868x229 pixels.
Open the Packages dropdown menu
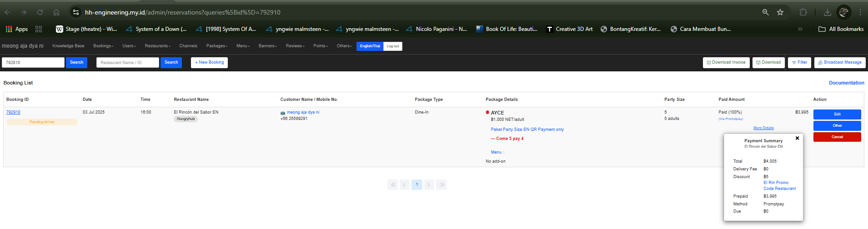click(216, 46)
